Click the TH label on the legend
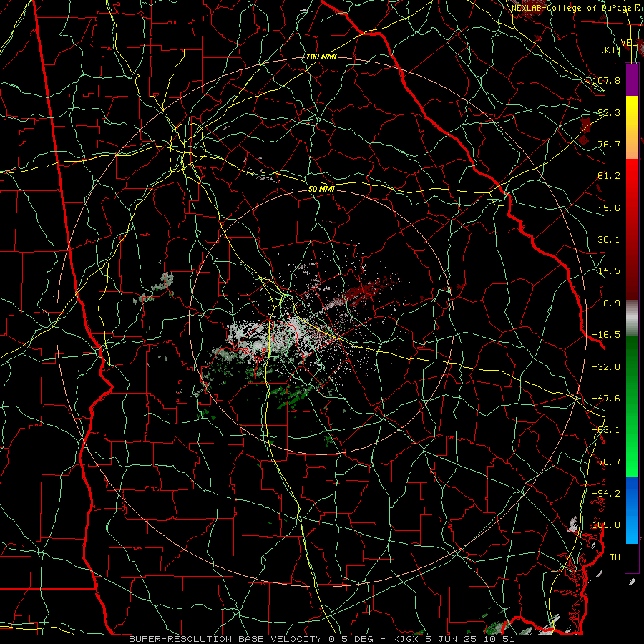 click(615, 557)
